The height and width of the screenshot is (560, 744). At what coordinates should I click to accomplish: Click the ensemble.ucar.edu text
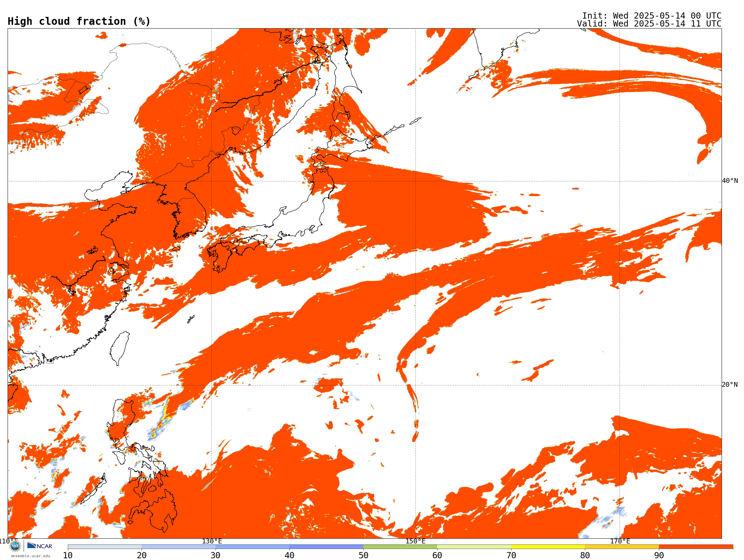(x=31, y=556)
